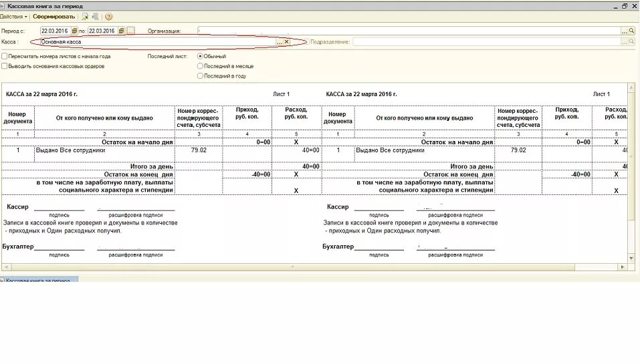Click the horizontal scrollbar left arrow
Image resolution: width=640 pixels, height=364 pixels.
point(6,267)
